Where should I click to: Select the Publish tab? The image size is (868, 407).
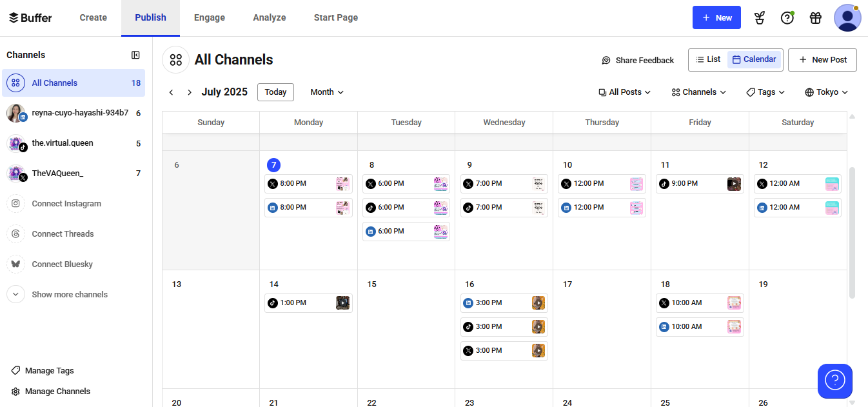click(x=150, y=18)
